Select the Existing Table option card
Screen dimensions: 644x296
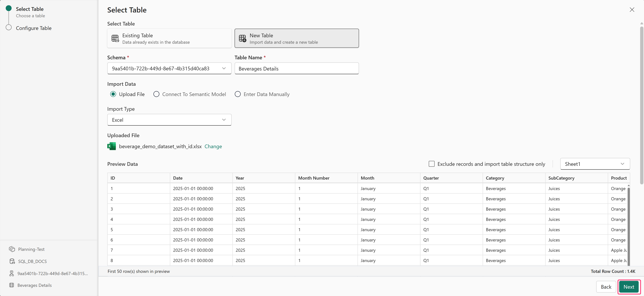coord(169,38)
